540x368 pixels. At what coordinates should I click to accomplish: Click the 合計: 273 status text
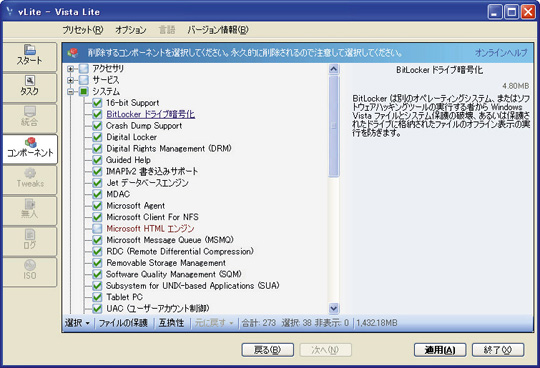click(x=259, y=323)
